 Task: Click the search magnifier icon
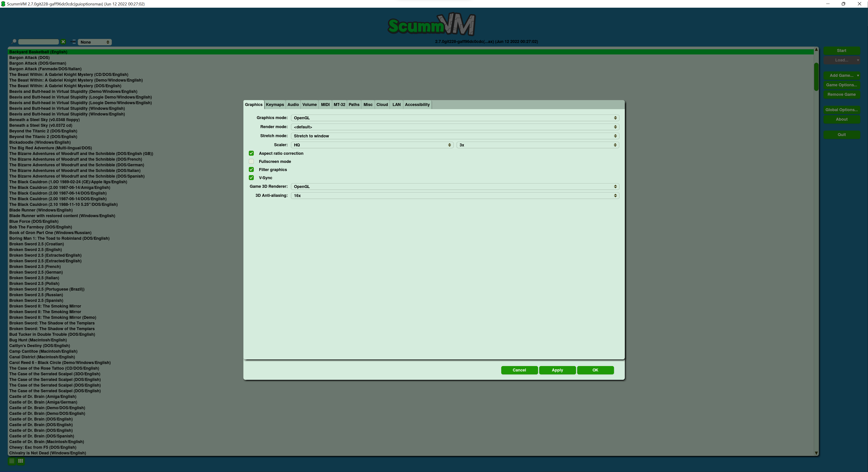coord(14,42)
